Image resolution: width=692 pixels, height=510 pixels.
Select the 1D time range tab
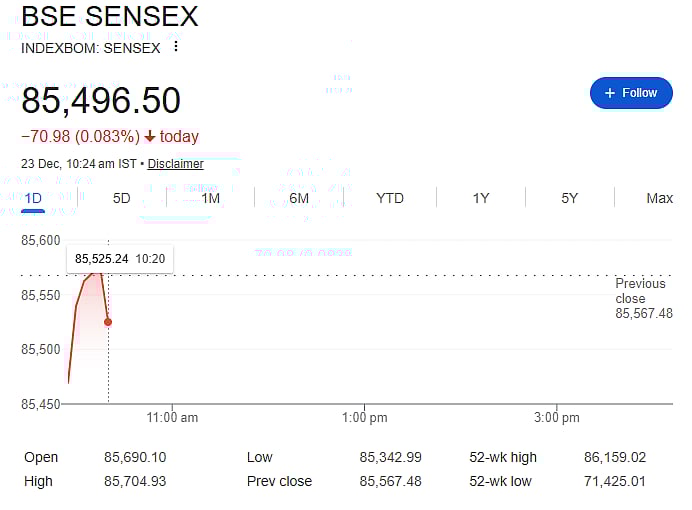point(33,198)
